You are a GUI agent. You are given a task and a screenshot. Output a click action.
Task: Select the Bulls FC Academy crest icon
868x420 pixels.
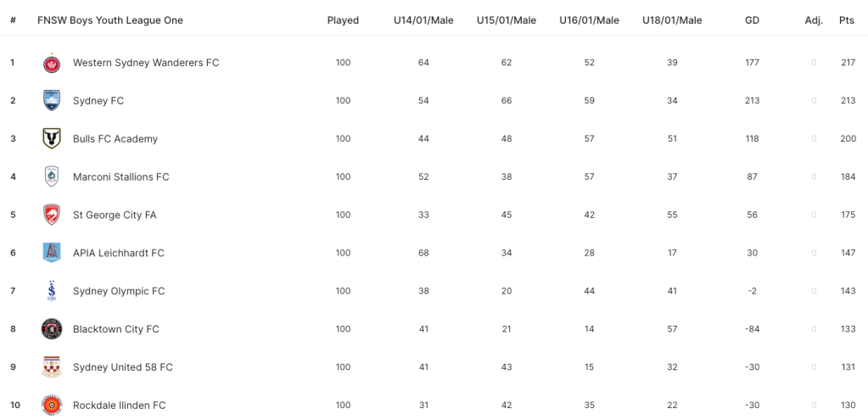pyautogui.click(x=52, y=139)
